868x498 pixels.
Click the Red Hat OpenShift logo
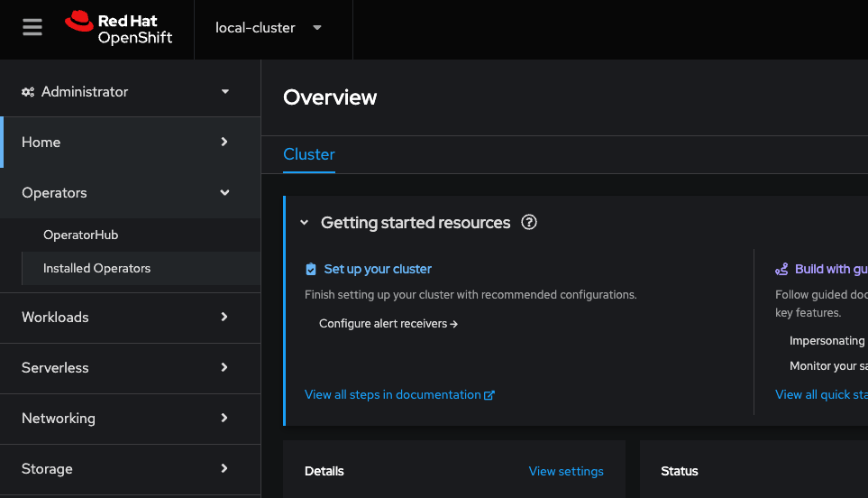point(118,28)
